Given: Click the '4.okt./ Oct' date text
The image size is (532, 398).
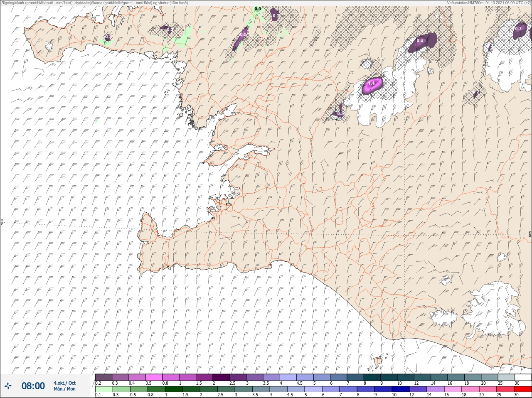Looking at the screenshot, I should click(x=64, y=383).
